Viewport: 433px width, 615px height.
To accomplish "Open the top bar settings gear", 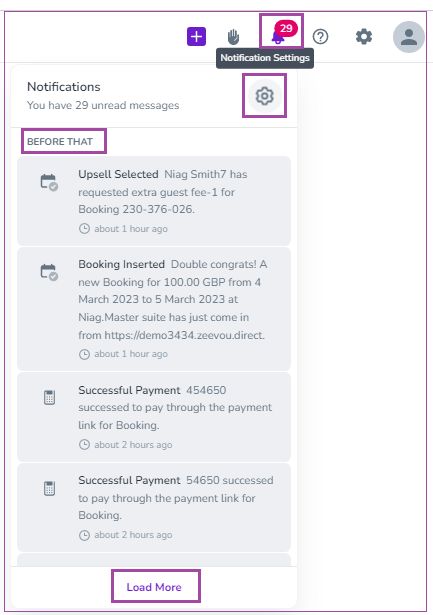I will (x=364, y=37).
